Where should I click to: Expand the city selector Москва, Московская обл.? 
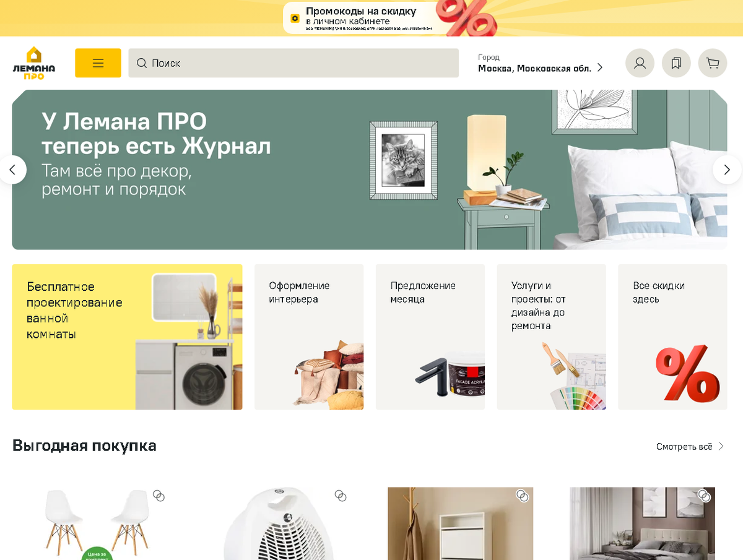click(541, 63)
